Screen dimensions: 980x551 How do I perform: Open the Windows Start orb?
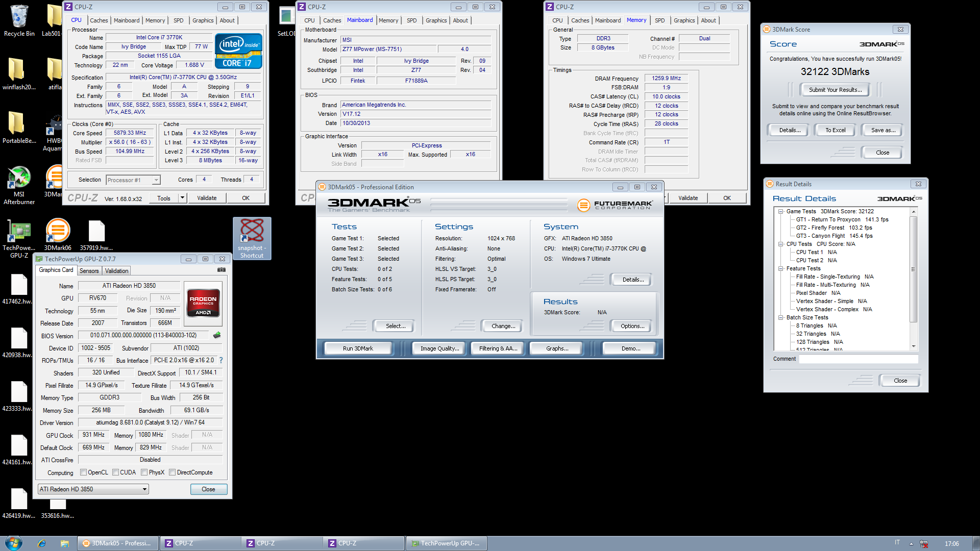[x=13, y=543]
